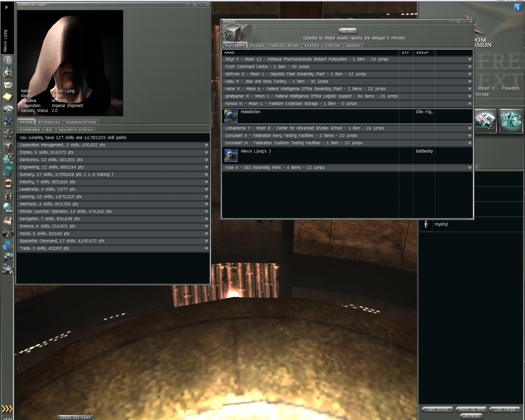Expand the sidebar with double arrow
Viewport: 525px width, 420px height.
coord(6,7)
